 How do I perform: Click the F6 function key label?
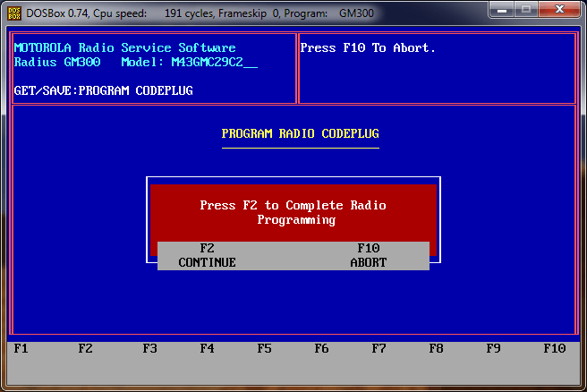tap(321, 349)
